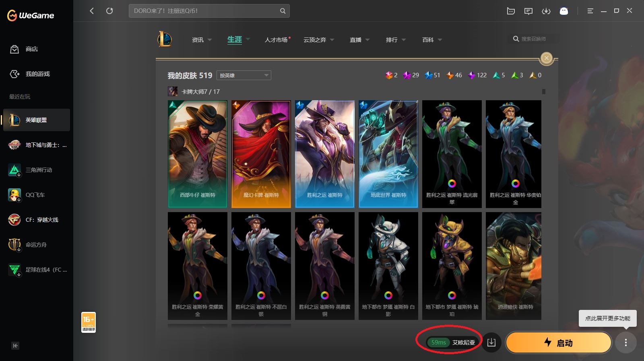The image size is (644, 361).
Task: Click the WeGame logo
Action: pos(31,16)
